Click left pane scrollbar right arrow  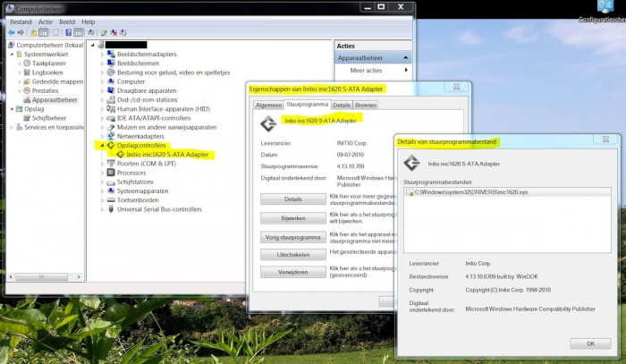tap(79, 276)
